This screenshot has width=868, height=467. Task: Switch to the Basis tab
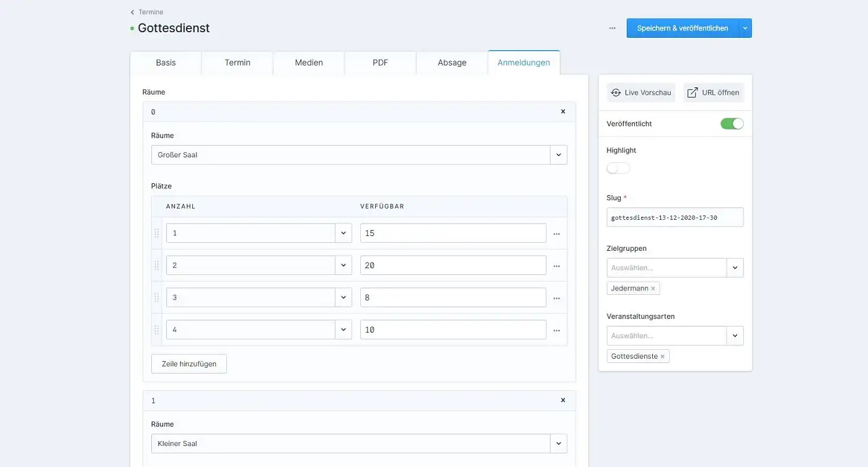coord(166,63)
